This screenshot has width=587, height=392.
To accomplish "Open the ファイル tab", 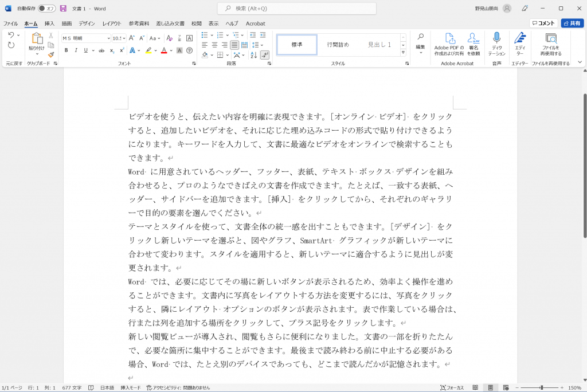I will pos(10,23).
